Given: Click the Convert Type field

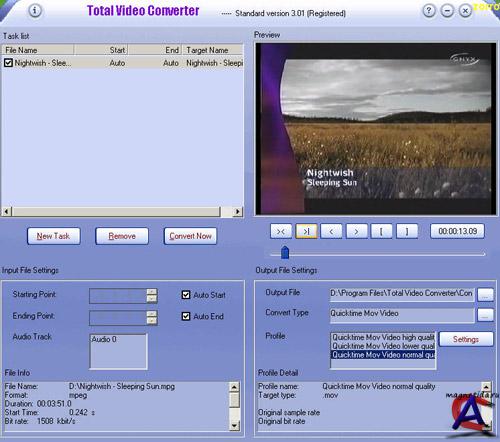Looking at the screenshot, I should click(402, 315).
